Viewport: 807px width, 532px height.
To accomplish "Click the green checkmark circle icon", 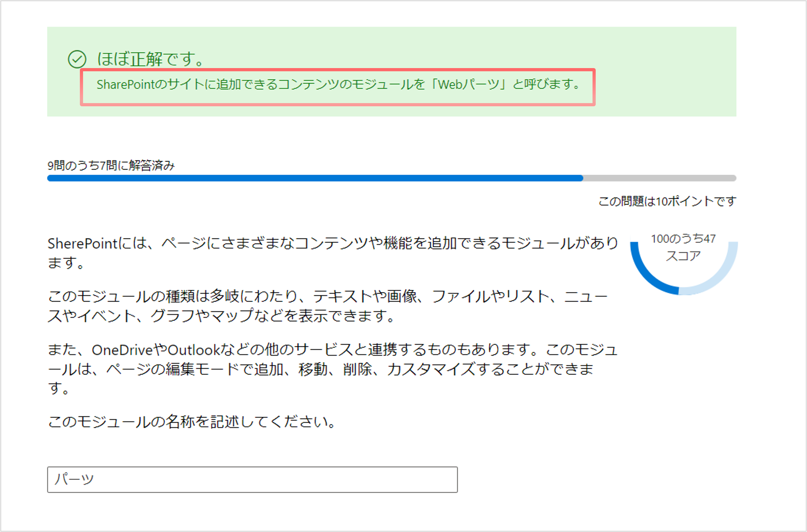I will pyautogui.click(x=77, y=59).
